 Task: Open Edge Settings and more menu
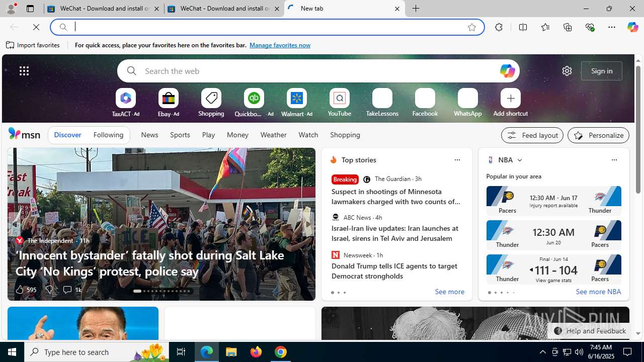coord(612,27)
